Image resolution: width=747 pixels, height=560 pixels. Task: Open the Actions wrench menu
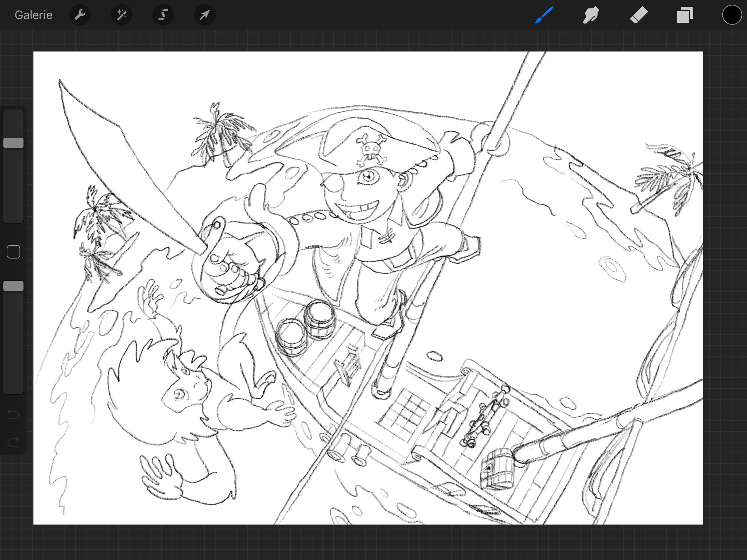click(x=80, y=15)
